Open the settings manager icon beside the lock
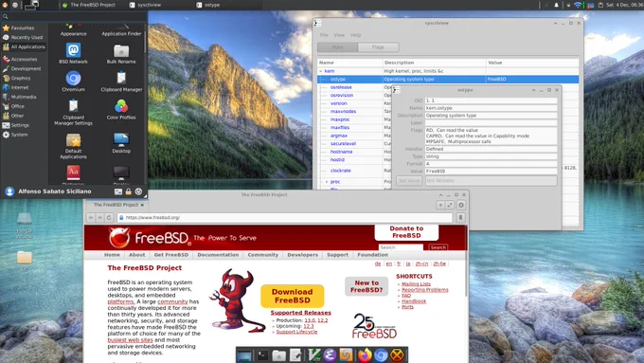644x363 pixels. point(117,191)
